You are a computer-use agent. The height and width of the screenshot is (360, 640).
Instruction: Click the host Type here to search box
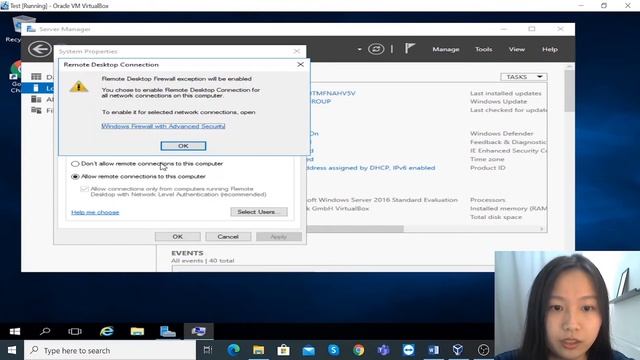coord(110,350)
